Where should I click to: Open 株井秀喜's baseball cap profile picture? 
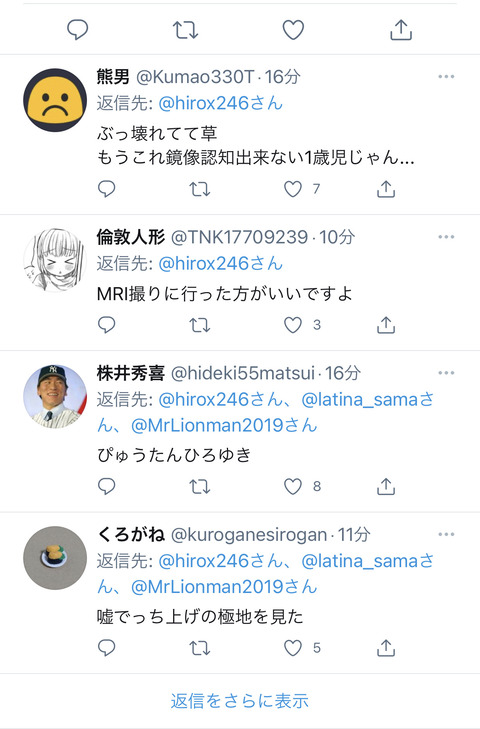[55, 396]
